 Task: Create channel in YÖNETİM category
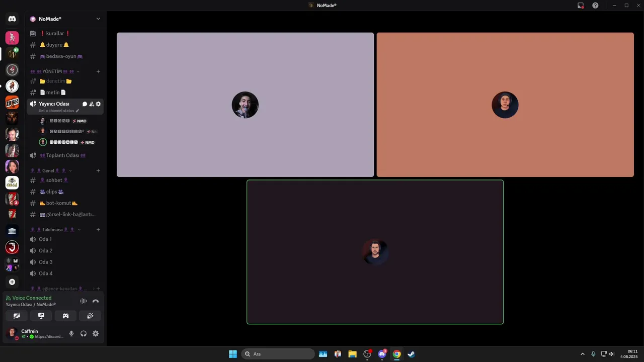pyautogui.click(x=98, y=71)
